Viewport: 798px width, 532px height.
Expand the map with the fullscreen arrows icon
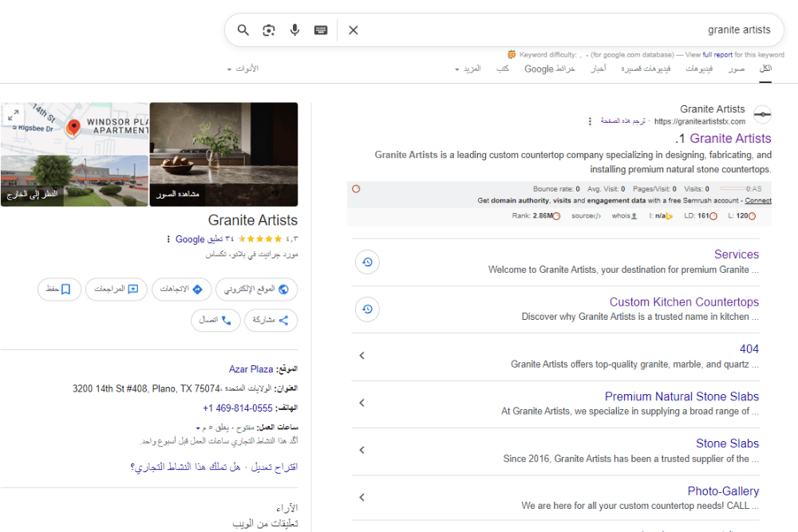coord(14,116)
